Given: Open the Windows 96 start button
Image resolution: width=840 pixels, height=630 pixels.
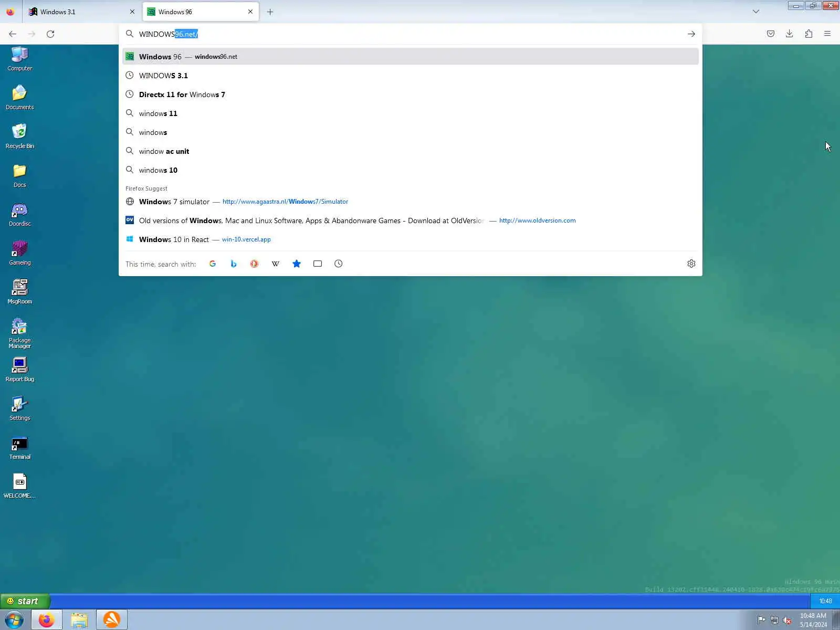Looking at the screenshot, I should click(x=25, y=601).
